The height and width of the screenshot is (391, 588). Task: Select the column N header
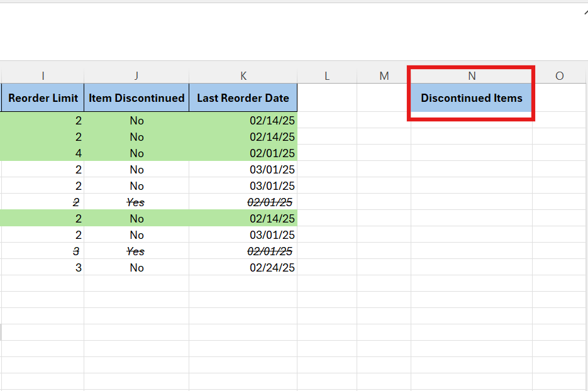[472, 75]
